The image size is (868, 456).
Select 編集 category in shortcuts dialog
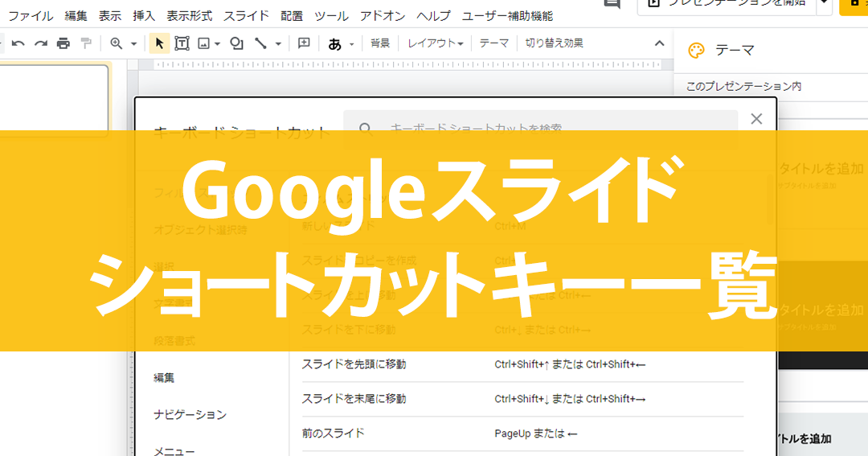tap(164, 378)
